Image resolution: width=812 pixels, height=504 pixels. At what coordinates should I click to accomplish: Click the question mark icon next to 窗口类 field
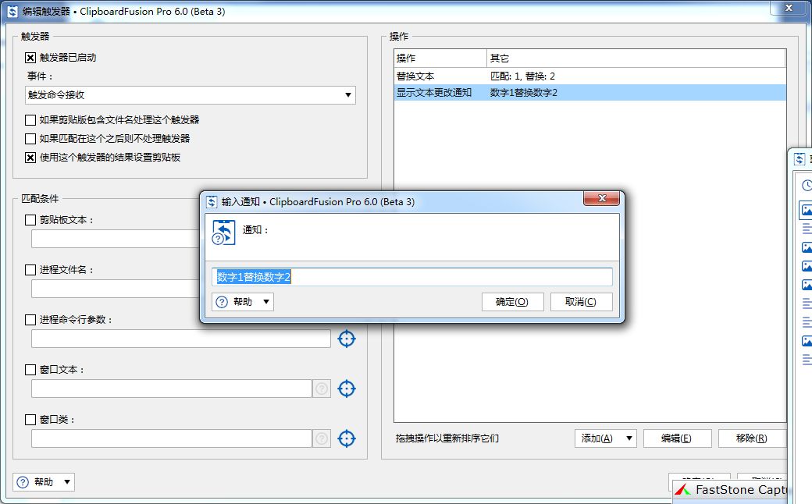click(322, 438)
